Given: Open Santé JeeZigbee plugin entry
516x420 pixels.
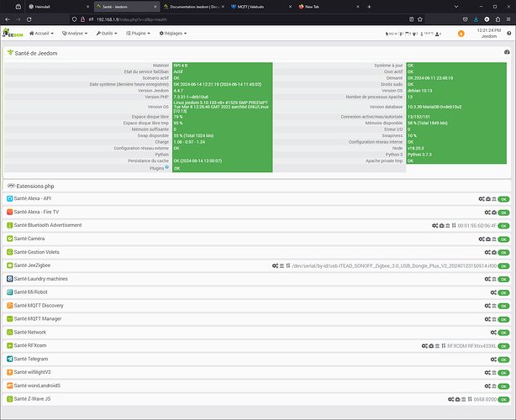Looking at the screenshot, I should point(32,265).
